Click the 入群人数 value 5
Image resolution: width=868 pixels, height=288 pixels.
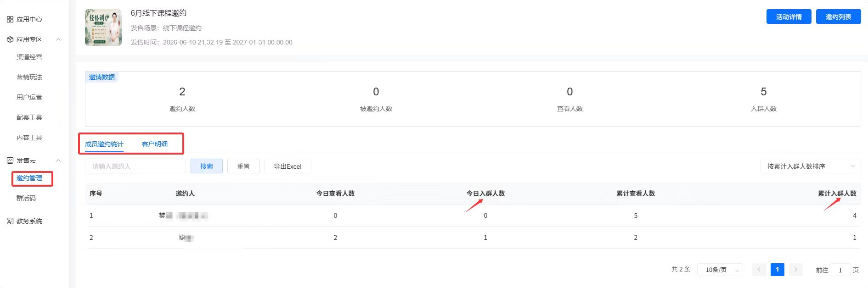(764, 92)
